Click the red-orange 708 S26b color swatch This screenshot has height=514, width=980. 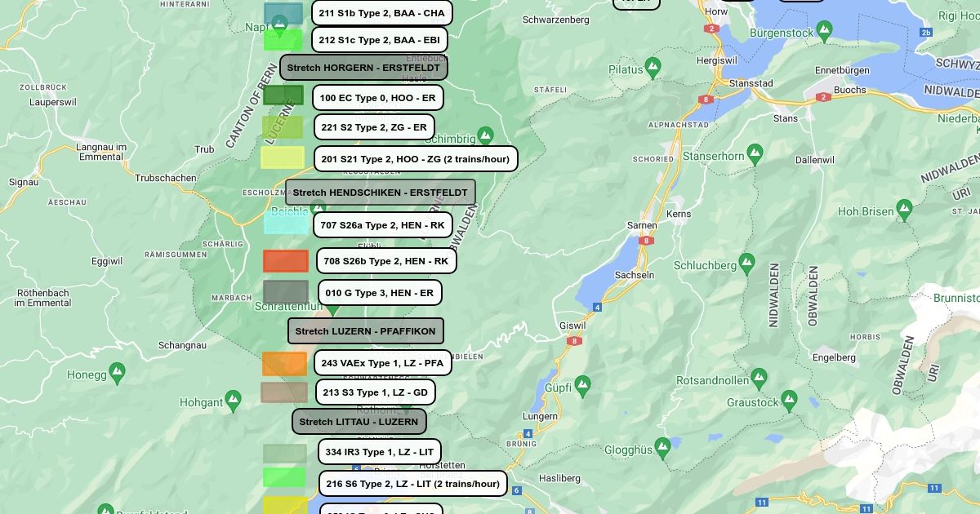pyautogui.click(x=286, y=261)
